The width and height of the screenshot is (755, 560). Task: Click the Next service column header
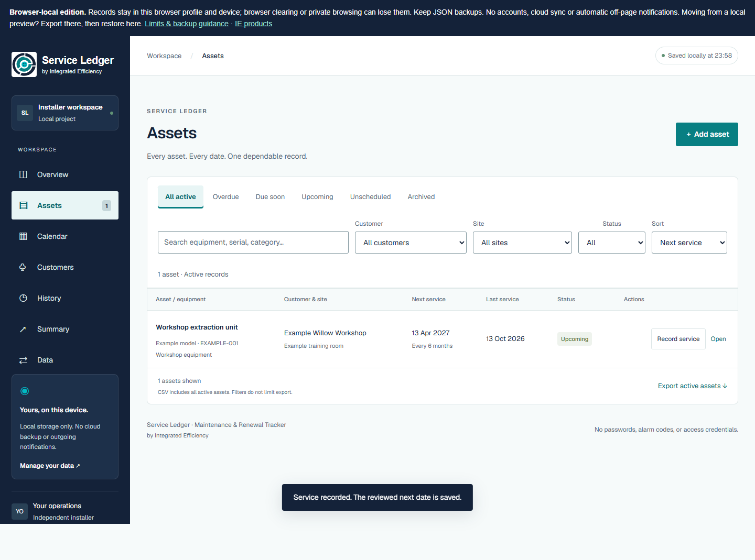tap(429, 300)
